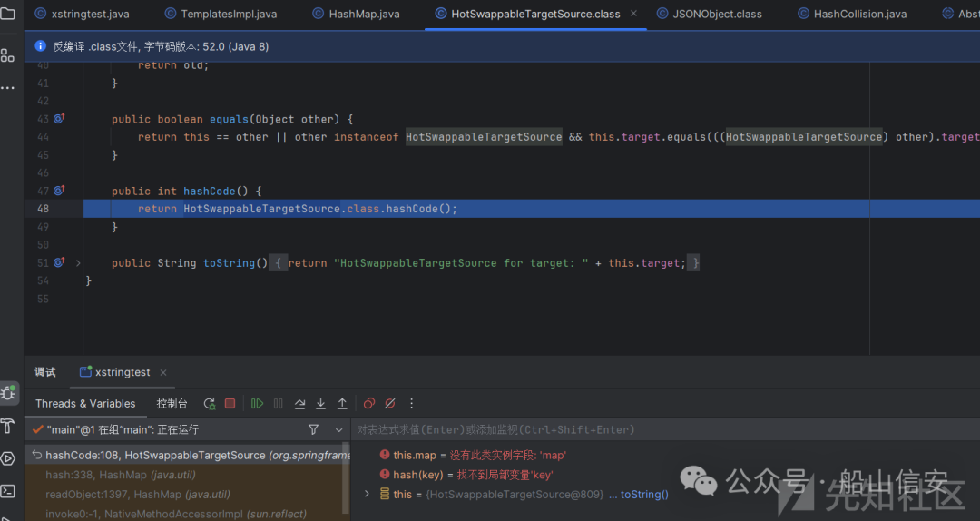
Task: Click the override marker beside the equals method
Action: (x=59, y=118)
